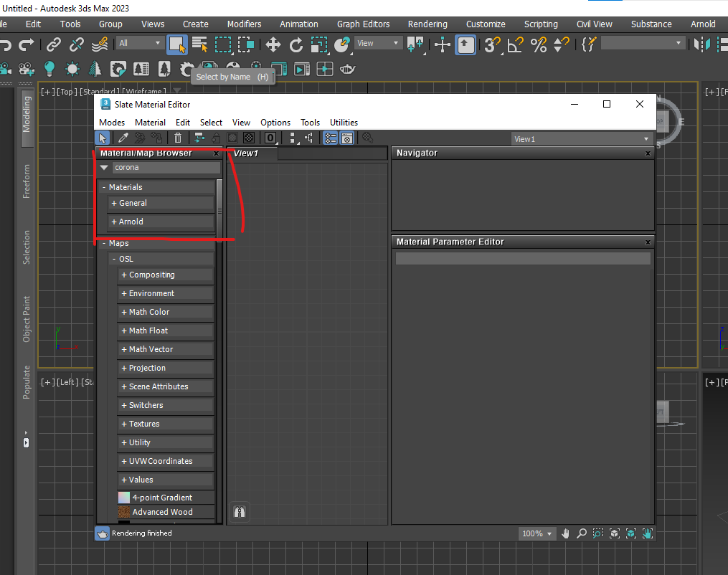This screenshot has height=575, width=728.
Task: Click the Select Tool arrow in Slate toolbar
Action: pyautogui.click(x=102, y=138)
